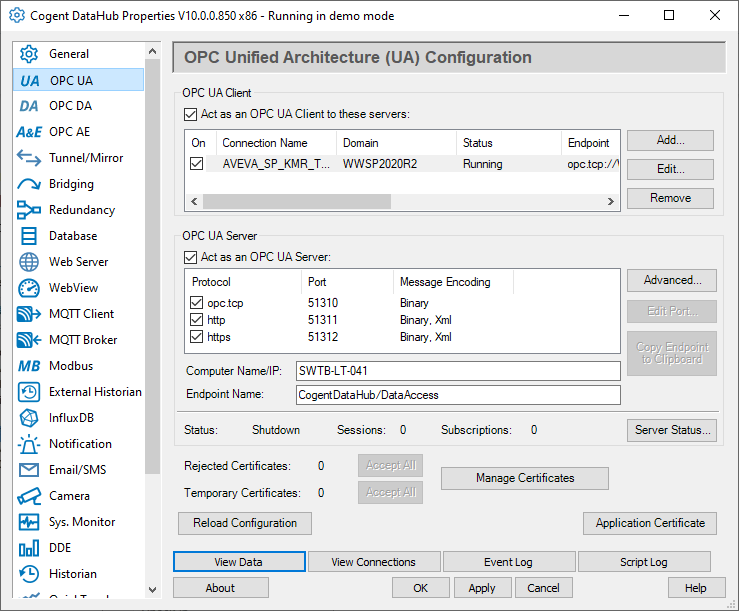
Task: Open the Database icon
Action: pyautogui.click(x=29, y=236)
